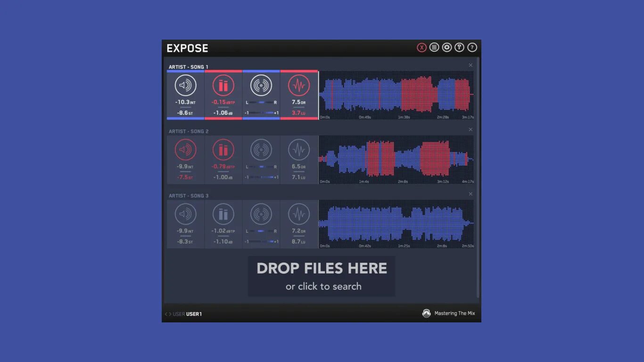Click the song list vertical scrollbar
Image resolution: width=644 pixels, height=362 pixels.
[478, 178]
